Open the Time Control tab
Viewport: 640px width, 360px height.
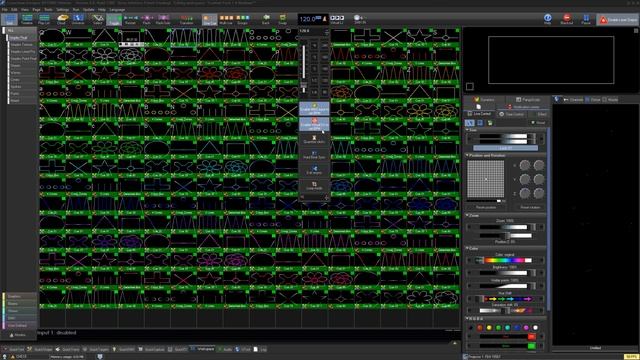point(512,114)
